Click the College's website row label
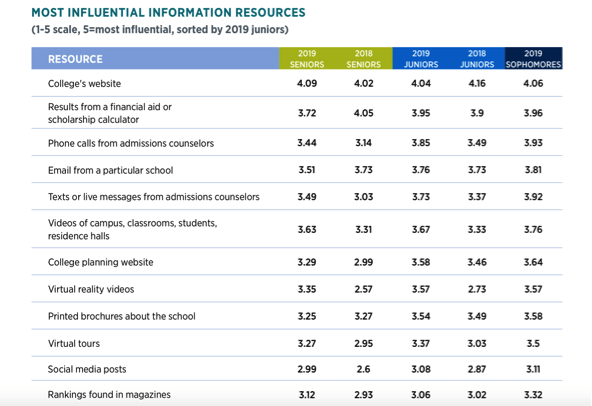The height and width of the screenshot is (406, 592). pyautogui.click(x=84, y=83)
